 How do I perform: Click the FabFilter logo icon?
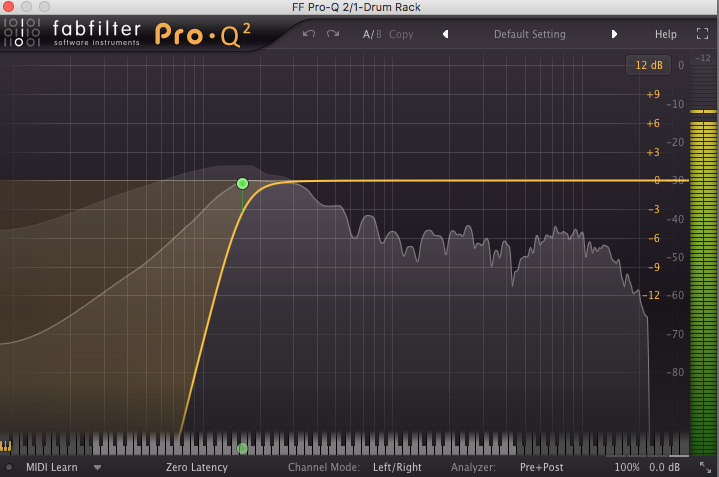[x=22, y=33]
